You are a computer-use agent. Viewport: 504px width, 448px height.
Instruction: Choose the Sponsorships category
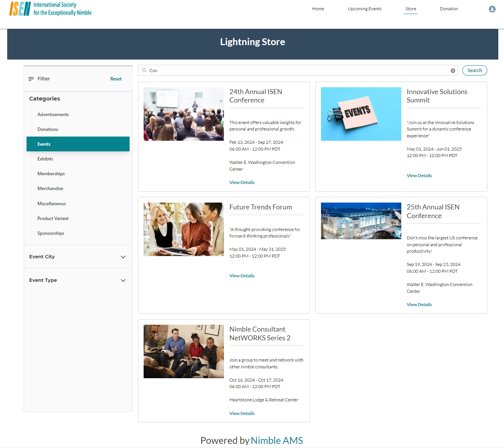pyautogui.click(x=51, y=233)
